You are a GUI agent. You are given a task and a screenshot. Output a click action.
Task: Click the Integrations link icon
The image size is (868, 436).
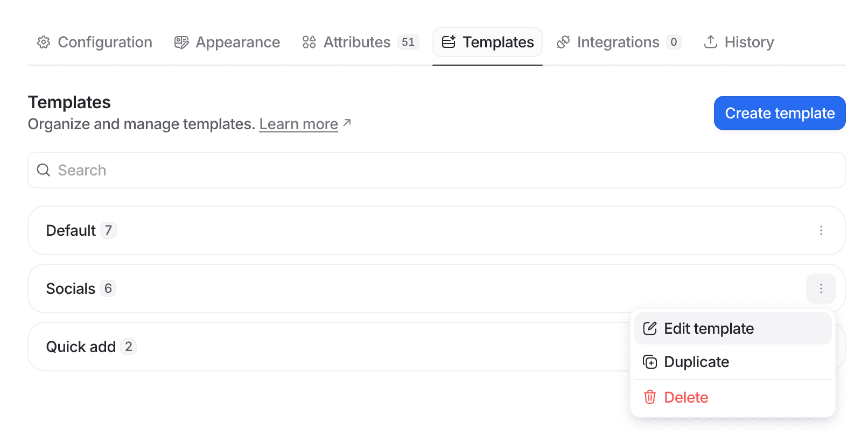pyautogui.click(x=564, y=41)
